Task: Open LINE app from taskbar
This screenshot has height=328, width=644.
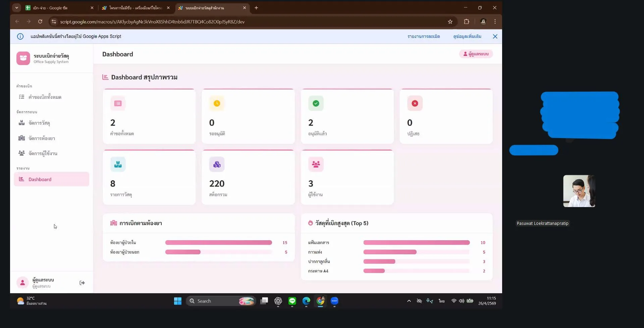Action: tap(292, 301)
